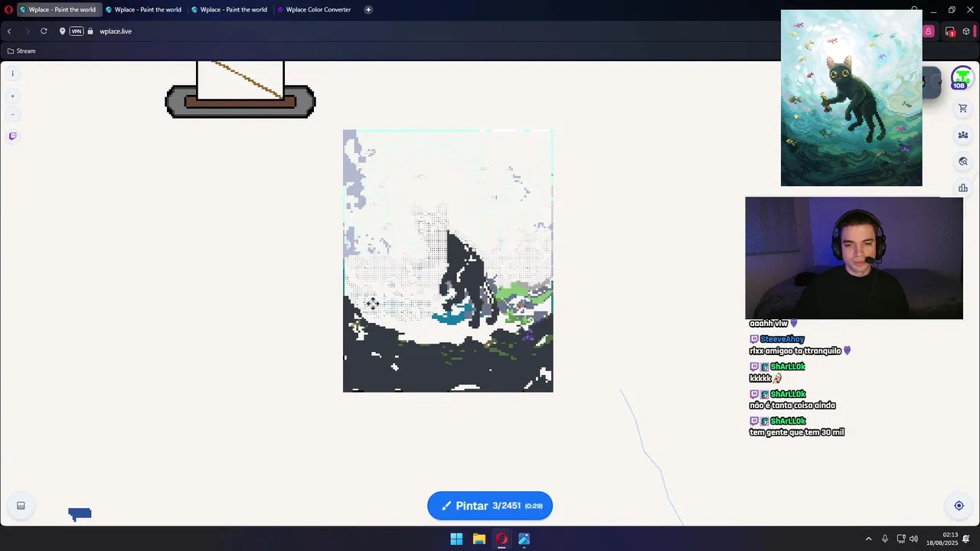Open Photos app from taskbar
Image resolution: width=980 pixels, height=551 pixels.
(x=524, y=539)
